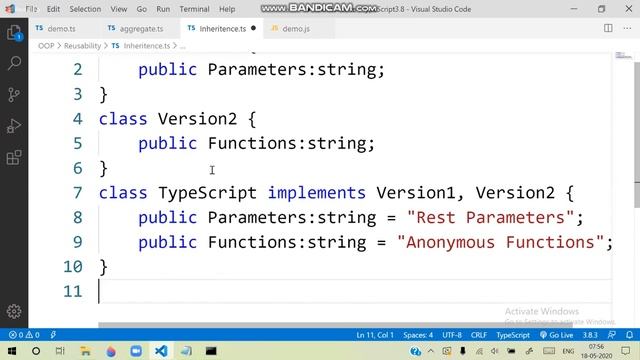Click Ln 11, Col 1 position indicator
This screenshot has width=640, height=360.
pyautogui.click(x=375, y=335)
